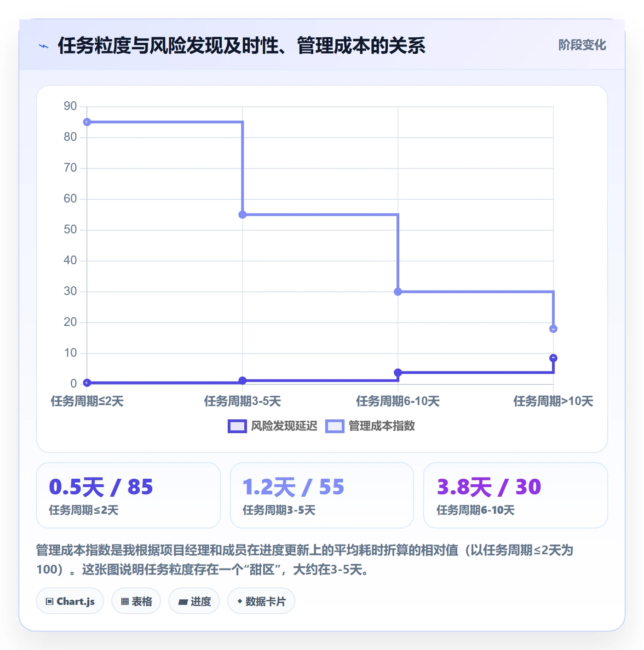Click the 管理成本指数 data point at 85
The width and height of the screenshot is (644, 650).
87,122
